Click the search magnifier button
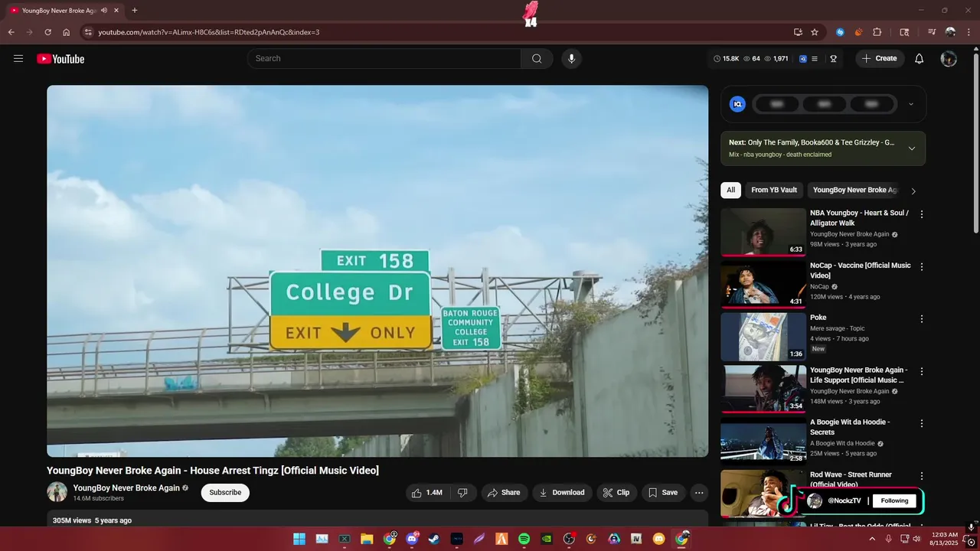This screenshot has width=980, height=551. [x=537, y=58]
